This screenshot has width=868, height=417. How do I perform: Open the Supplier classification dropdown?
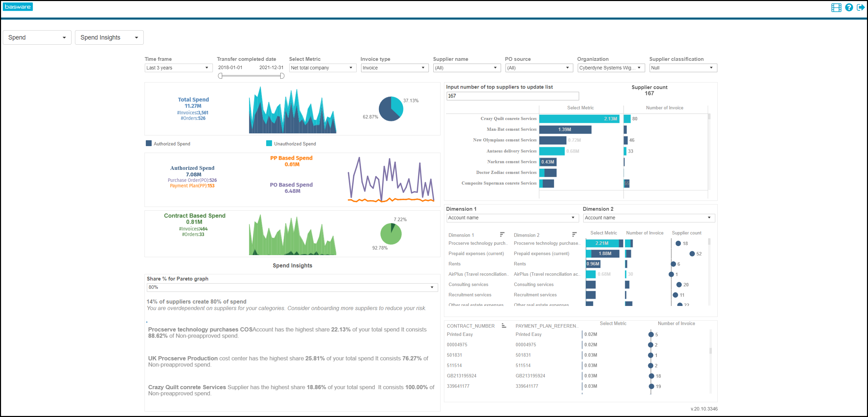pos(712,67)
